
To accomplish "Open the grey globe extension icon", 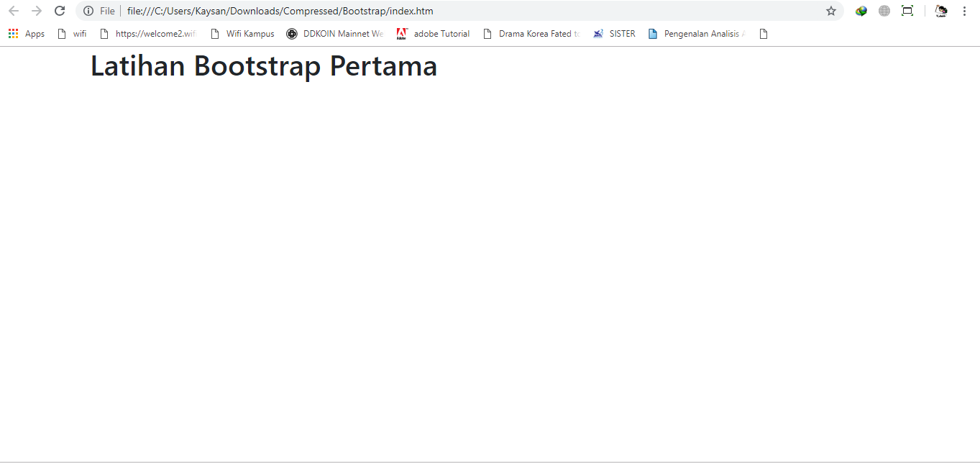I will pos(884,11).
